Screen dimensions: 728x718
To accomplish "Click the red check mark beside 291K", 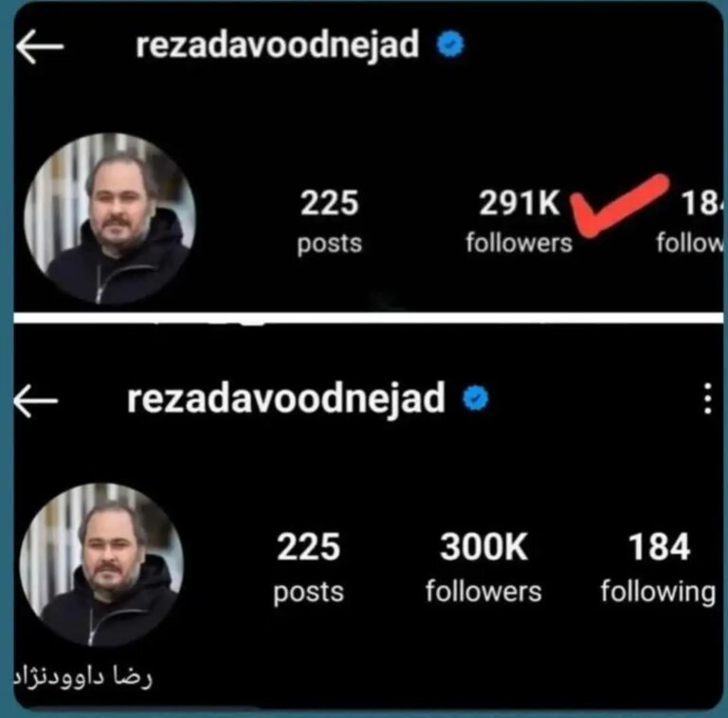I will coord(619,206).
